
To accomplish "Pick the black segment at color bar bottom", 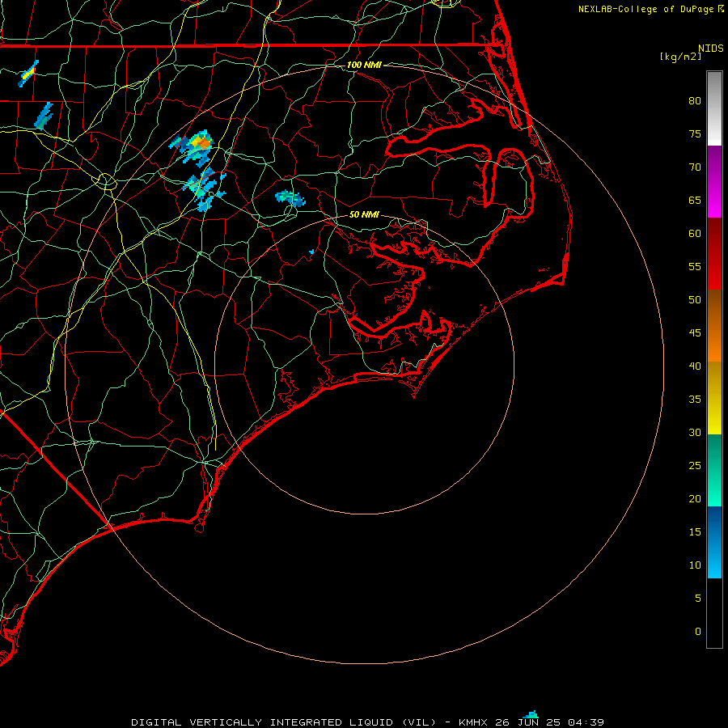I will (x=714, y=613).
